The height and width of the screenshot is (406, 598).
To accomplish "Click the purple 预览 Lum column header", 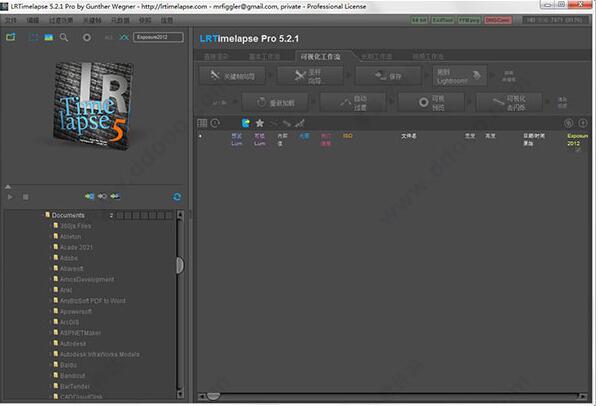I will [x=237, y=140].
